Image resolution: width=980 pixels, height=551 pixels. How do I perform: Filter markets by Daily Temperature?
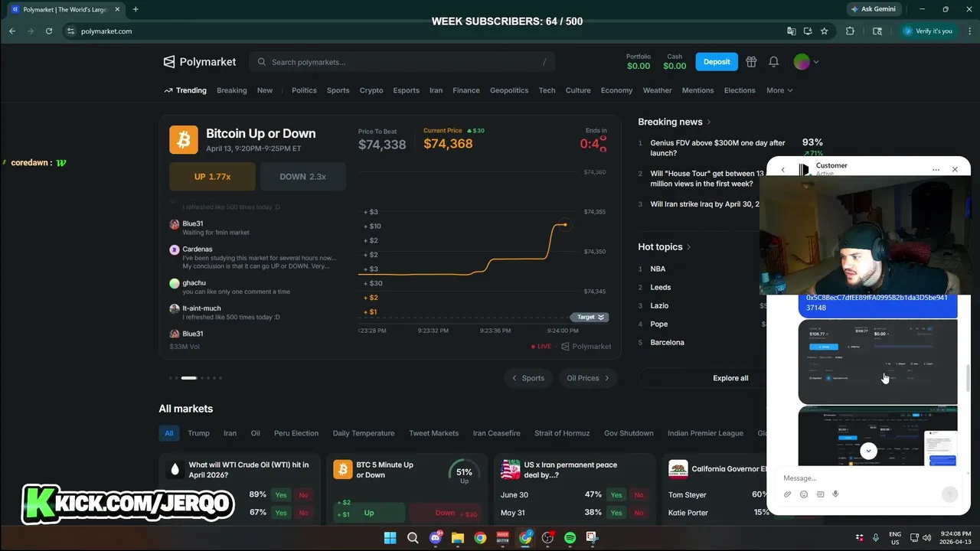click(x=364, y=433)
